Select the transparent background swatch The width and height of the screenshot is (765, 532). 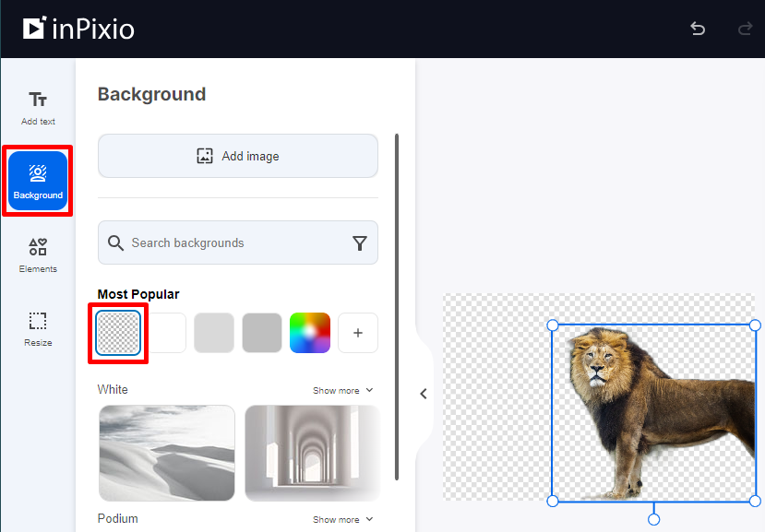(118, 333)
